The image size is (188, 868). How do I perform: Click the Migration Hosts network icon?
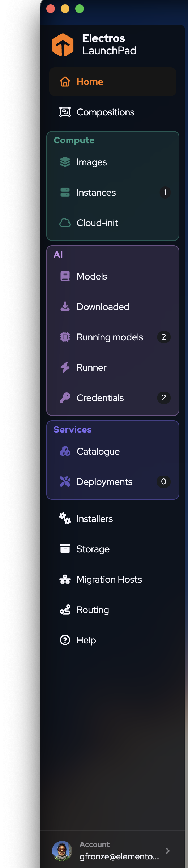click(x=65, y=579)
